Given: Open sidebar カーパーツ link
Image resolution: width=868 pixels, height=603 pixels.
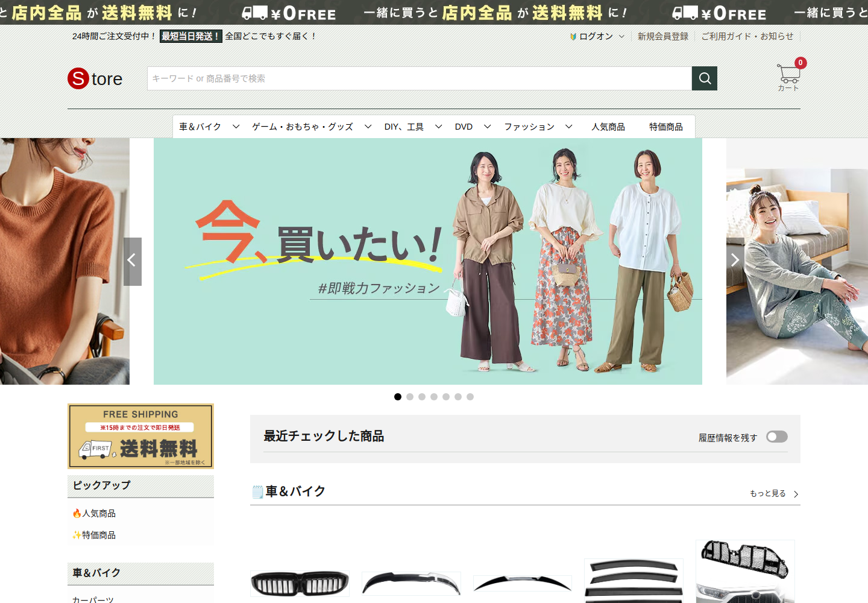Looking at the screenshot, I should click(93, 599).
